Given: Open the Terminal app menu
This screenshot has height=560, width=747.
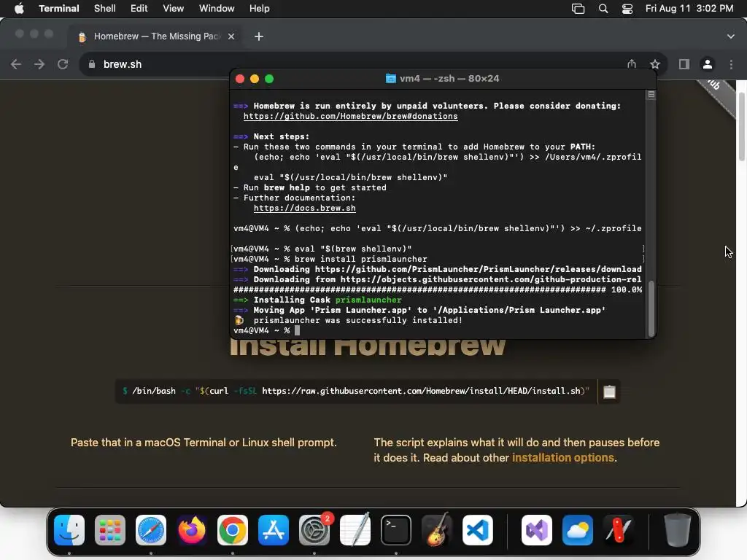Looking at the screenshot, I should [x=58, y=9].
